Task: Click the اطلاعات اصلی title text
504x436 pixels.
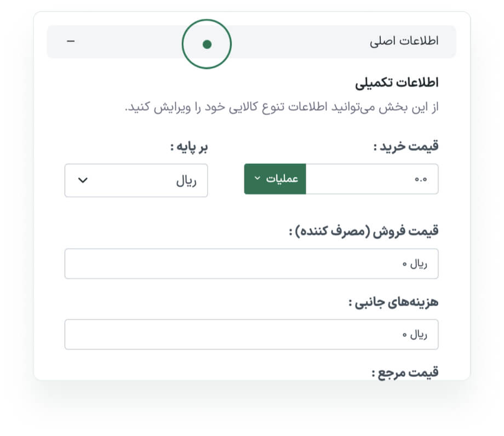Action: 405,42
